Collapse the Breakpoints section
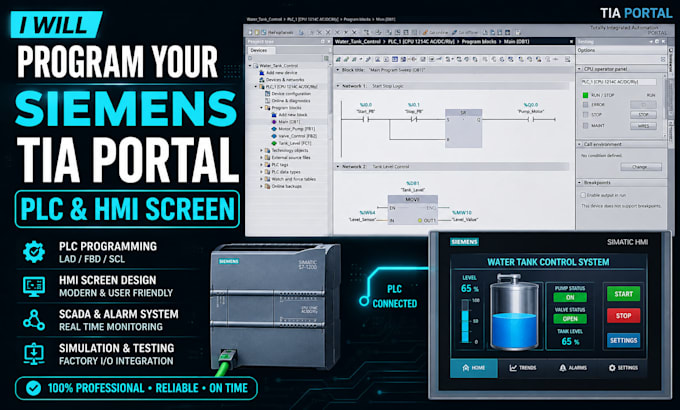680x410 pixels. pos(579,183)
